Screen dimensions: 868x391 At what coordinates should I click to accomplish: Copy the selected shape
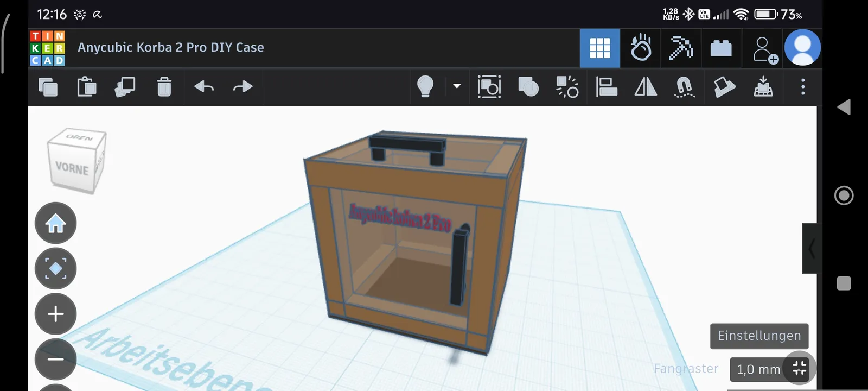click(48, 87)
